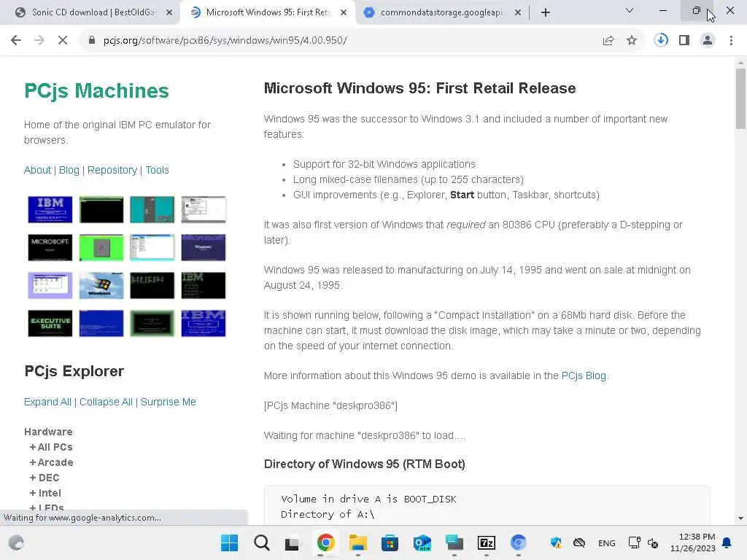This screenshot has height=560, width=747.
Task: Open clock showing 12:38 PM
Action: click(693, 542)
